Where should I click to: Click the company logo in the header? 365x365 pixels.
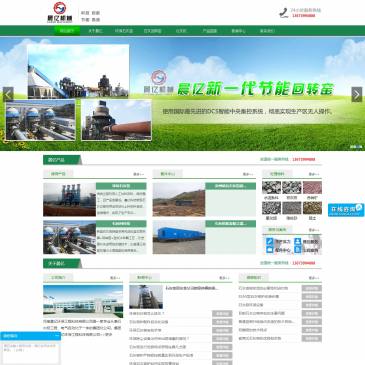[60, 13]
